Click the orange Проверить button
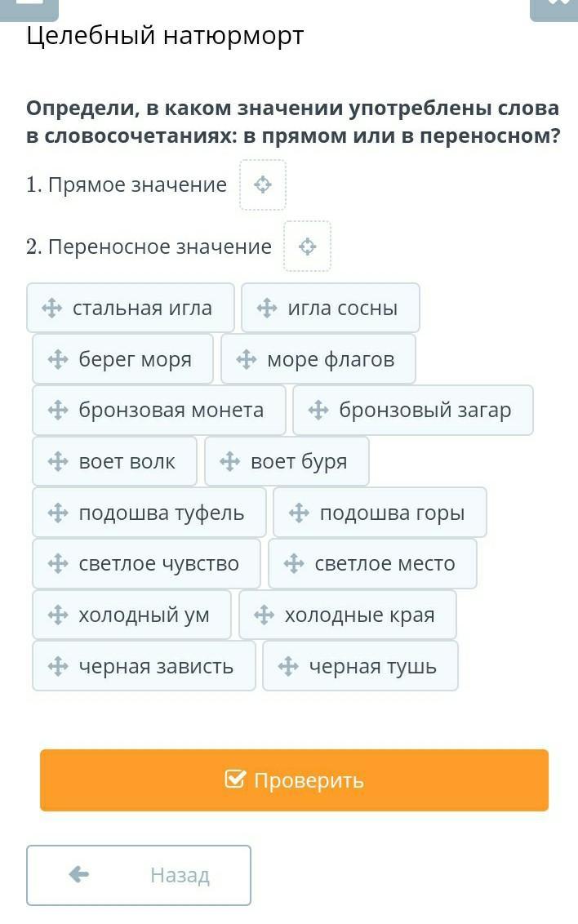578x924 pixels. pos(294,780)
